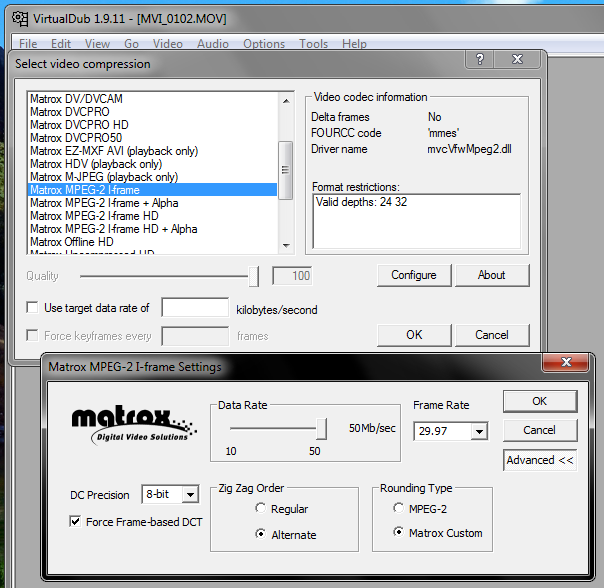Toggle Force keyframes every checkbox

[32, 335]
